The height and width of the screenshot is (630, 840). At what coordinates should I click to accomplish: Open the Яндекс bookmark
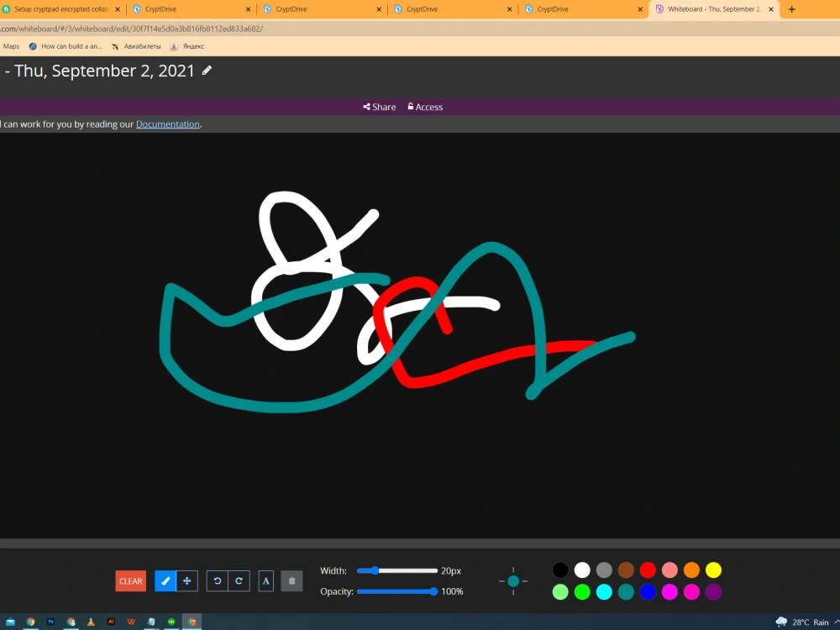coord(187,46)
